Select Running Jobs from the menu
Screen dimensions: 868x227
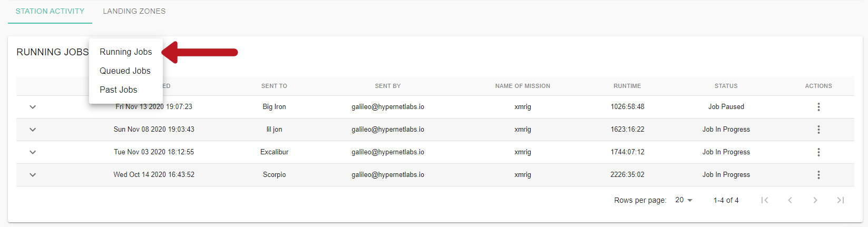[126, 52]
